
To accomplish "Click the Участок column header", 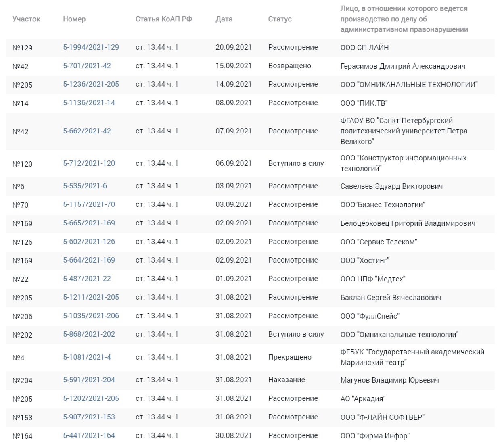I will 26,19.
